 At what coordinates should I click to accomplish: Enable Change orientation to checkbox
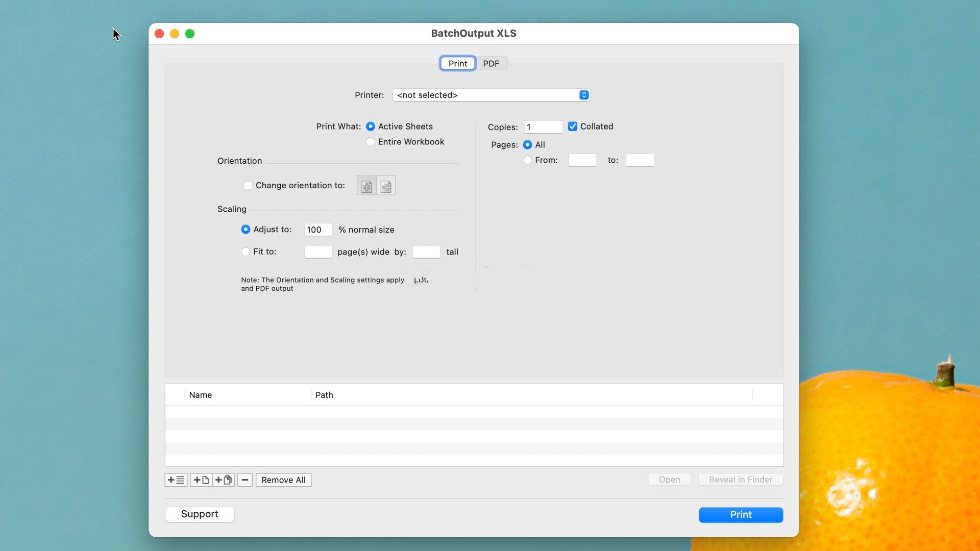tap(248, 185)
